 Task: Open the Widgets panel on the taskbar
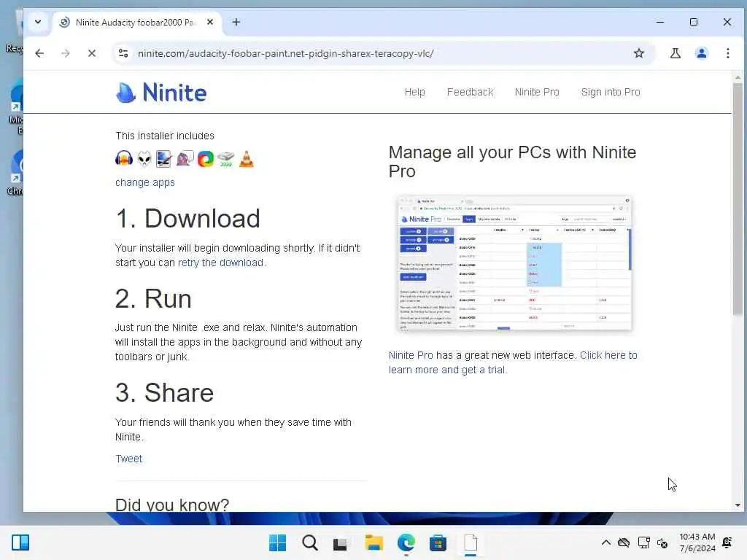(20, 542)
